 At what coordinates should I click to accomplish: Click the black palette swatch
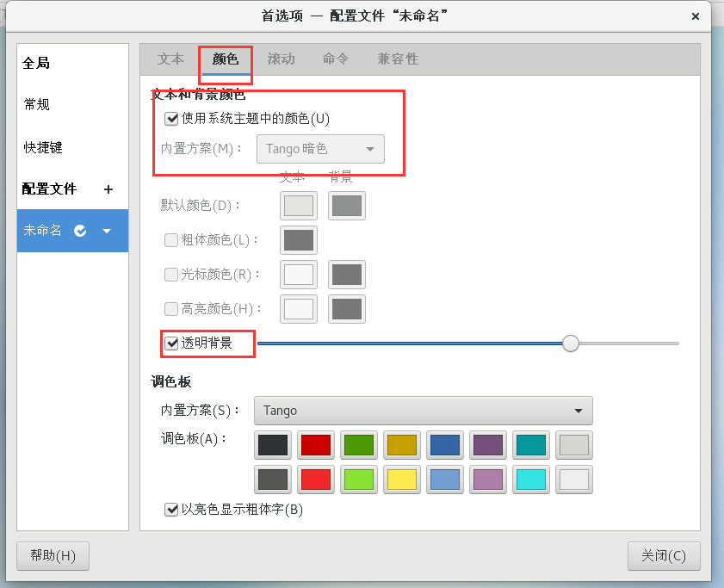(273, 445)
